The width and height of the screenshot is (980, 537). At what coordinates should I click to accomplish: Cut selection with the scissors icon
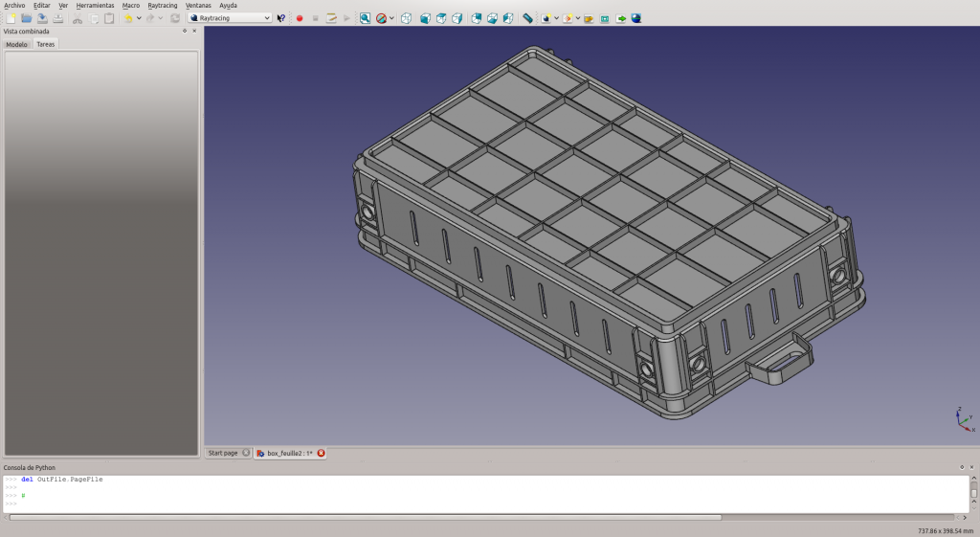pos(78,18)
